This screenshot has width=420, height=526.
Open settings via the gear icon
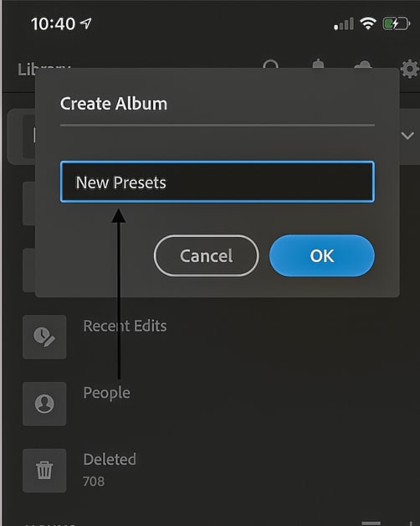[x=410, y=70]
